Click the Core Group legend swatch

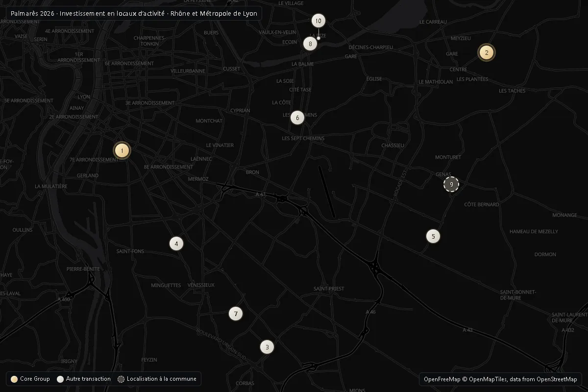click(14, 379)
